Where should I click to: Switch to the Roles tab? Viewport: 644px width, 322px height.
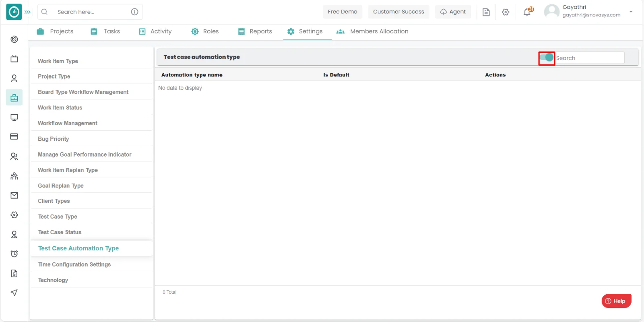click(205, 31)
